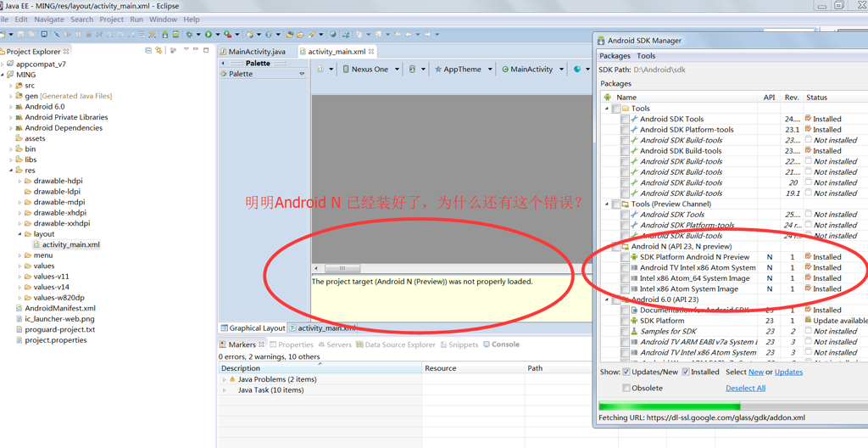This screenshot has height=448, width=868.
Task: Click the Use Step Filters icon
Action: (153, 35)
